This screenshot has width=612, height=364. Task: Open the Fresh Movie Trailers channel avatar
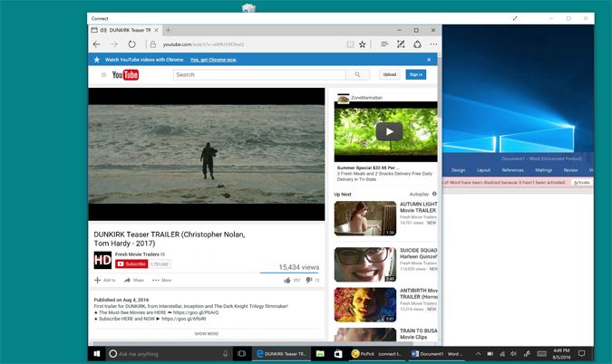pyautogui.click(x=102, y=260)
